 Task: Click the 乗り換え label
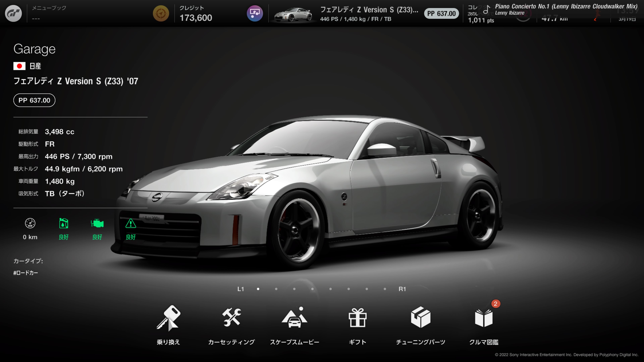pos(169,342)
